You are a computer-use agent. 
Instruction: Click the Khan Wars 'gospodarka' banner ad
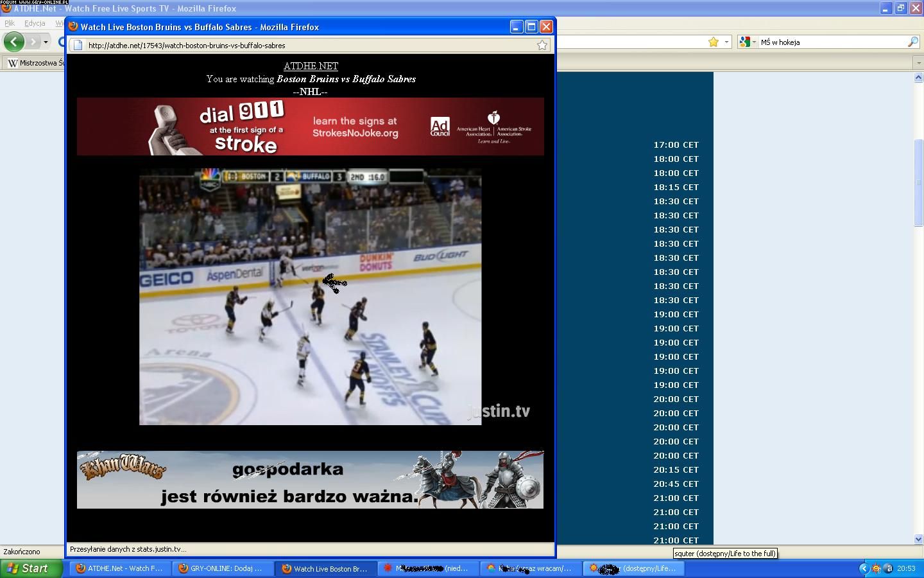[x=311, y=480]
